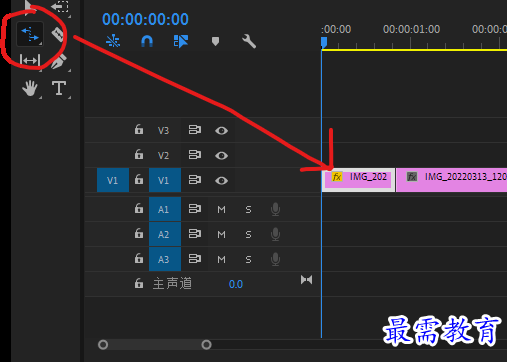Screen dimensions: 507x362
Task: Toggle sync lock for V1
Action: coord(195,180)
